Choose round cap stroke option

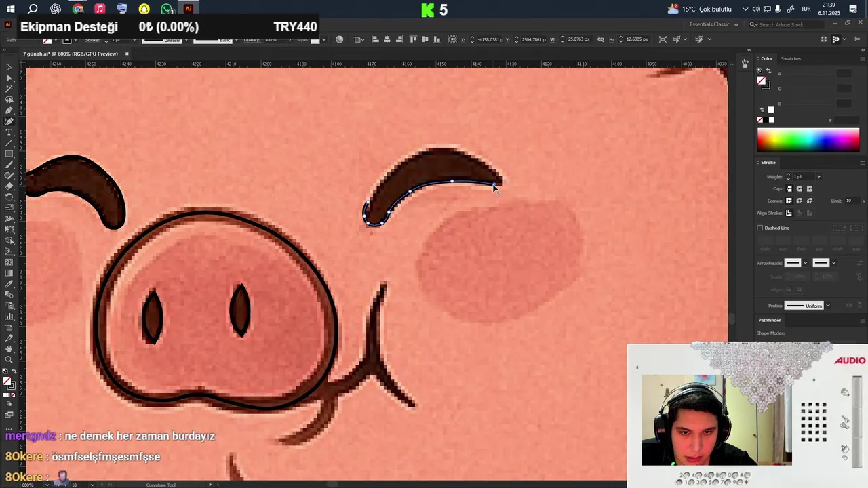[x=799, y=188]
